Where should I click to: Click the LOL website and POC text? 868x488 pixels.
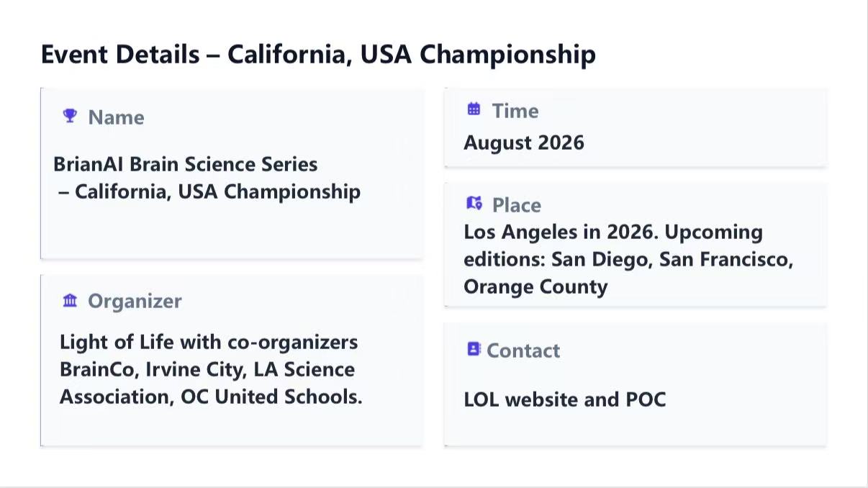(565, 399)
